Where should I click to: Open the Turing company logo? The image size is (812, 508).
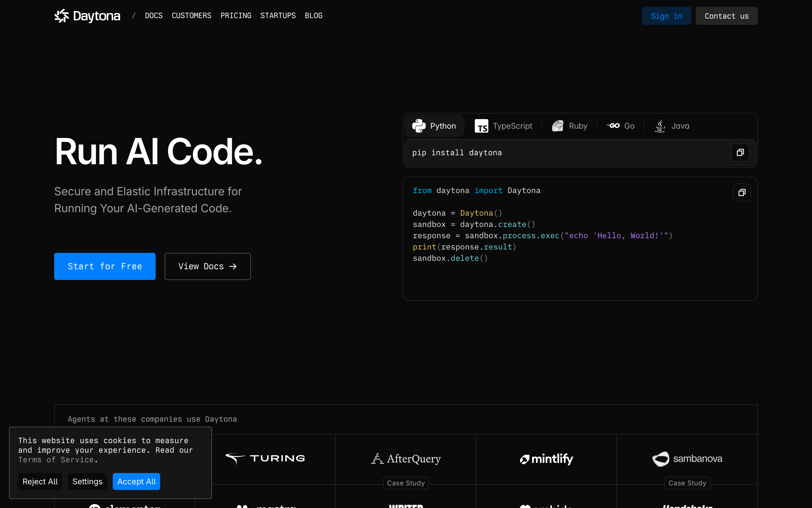coord(265,459)
